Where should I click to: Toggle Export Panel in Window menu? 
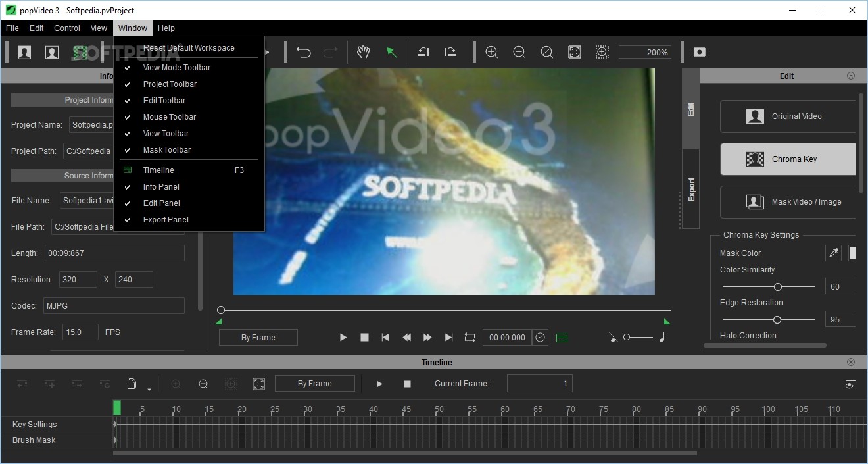[189, 220]
